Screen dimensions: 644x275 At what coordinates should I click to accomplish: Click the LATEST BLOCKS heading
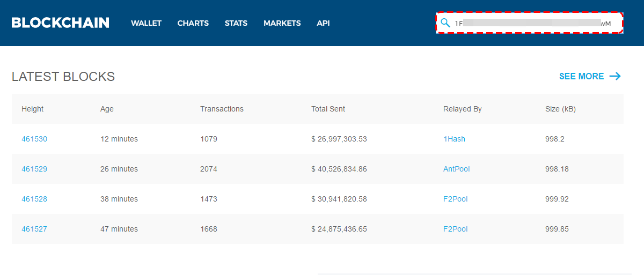coord(63,76)
